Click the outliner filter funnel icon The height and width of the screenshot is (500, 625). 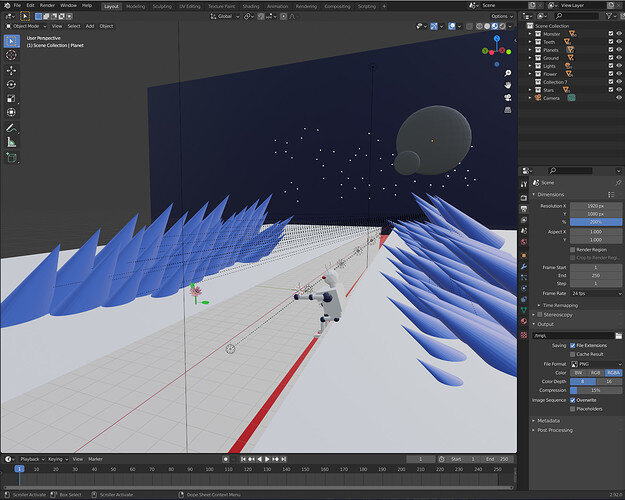coord(609,16)
